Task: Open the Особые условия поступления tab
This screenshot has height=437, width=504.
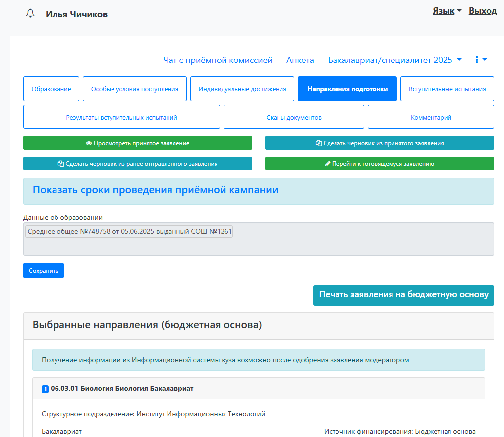Action: [x=134, y=89]
